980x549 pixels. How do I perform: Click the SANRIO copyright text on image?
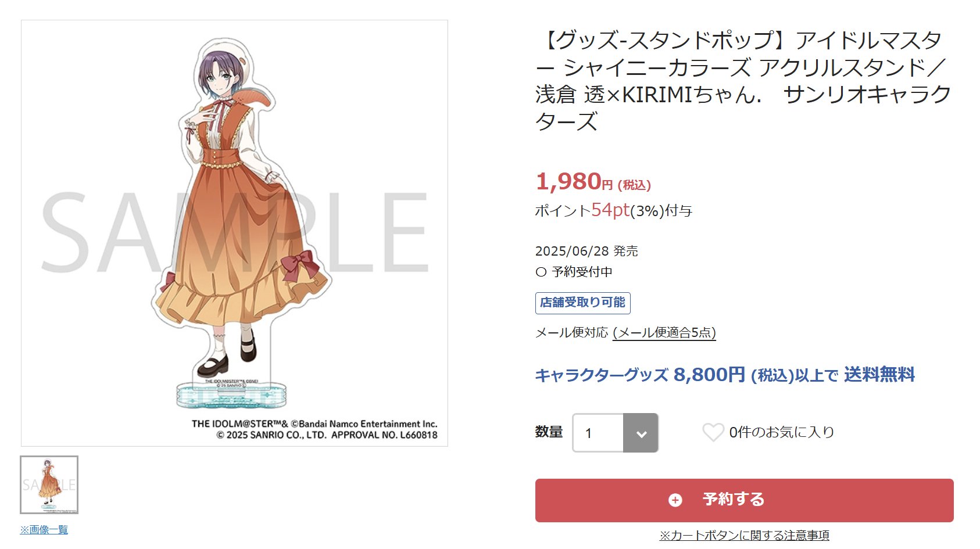(327, 435)
